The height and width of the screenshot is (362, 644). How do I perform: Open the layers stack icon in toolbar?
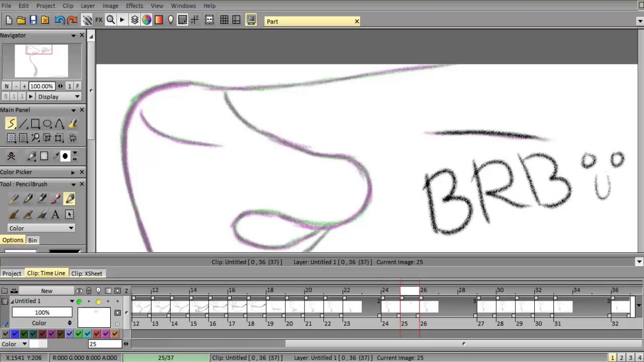click(x=135, y=20)
